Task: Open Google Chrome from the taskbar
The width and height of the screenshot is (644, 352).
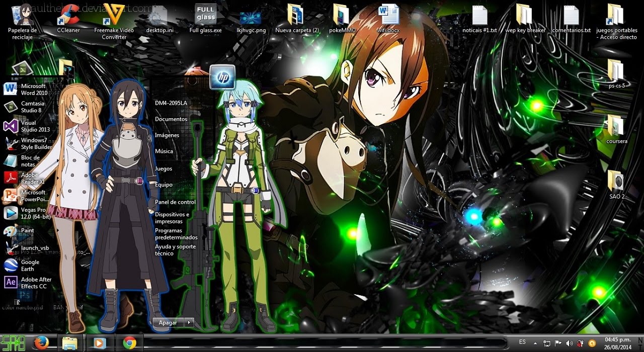Action: pos(129,343)
